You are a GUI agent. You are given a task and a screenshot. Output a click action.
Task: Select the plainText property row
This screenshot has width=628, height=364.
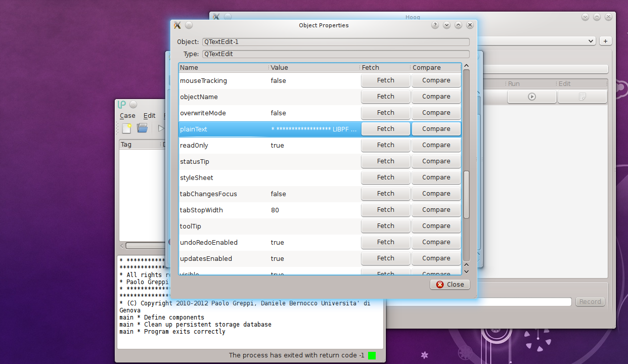(222, 129)
